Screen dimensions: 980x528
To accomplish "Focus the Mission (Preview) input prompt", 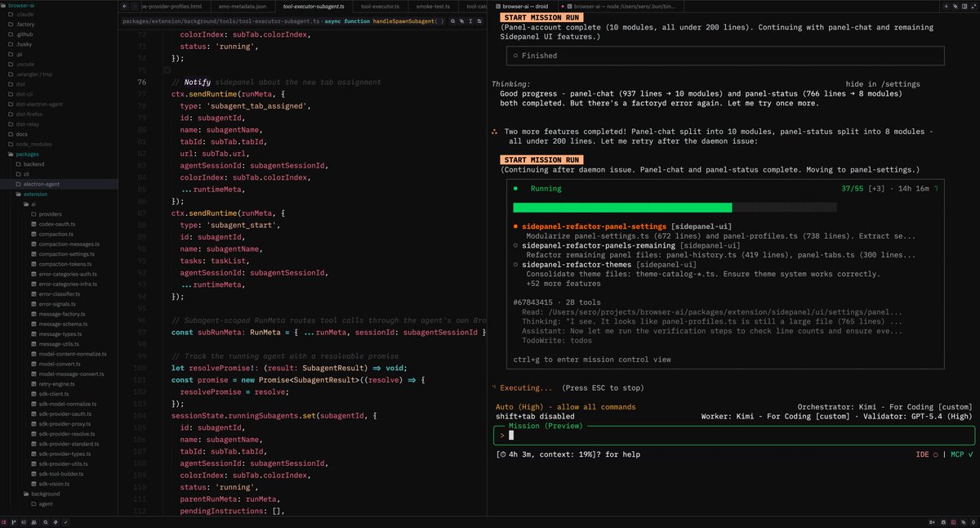I will (733, 436).
